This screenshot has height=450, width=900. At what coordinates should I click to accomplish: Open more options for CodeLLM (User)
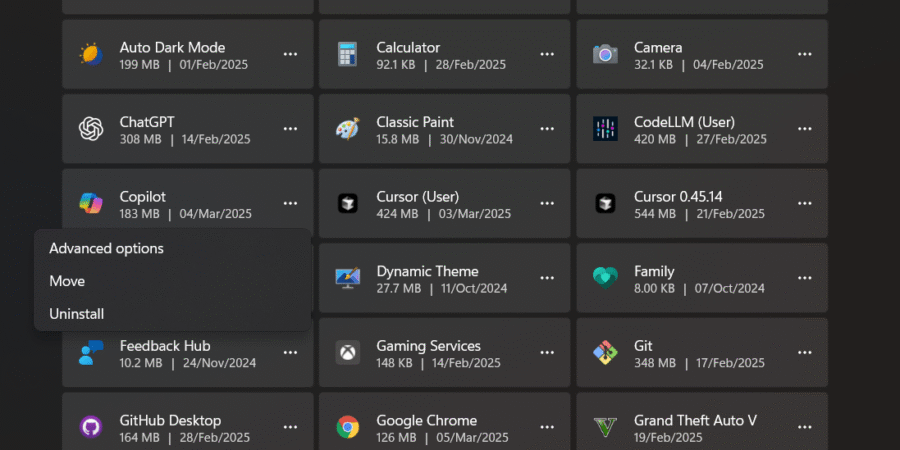[805, 129]
